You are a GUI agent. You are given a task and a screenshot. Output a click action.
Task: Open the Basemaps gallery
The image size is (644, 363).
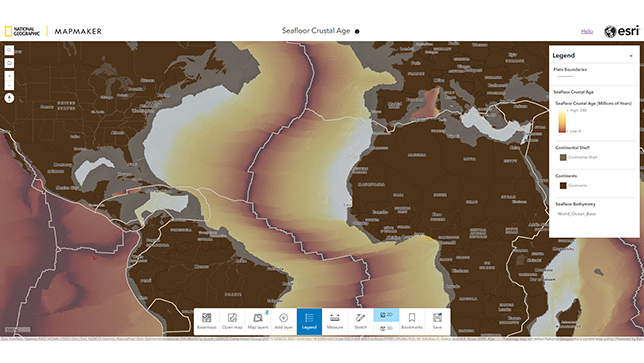tap(207, 322)
